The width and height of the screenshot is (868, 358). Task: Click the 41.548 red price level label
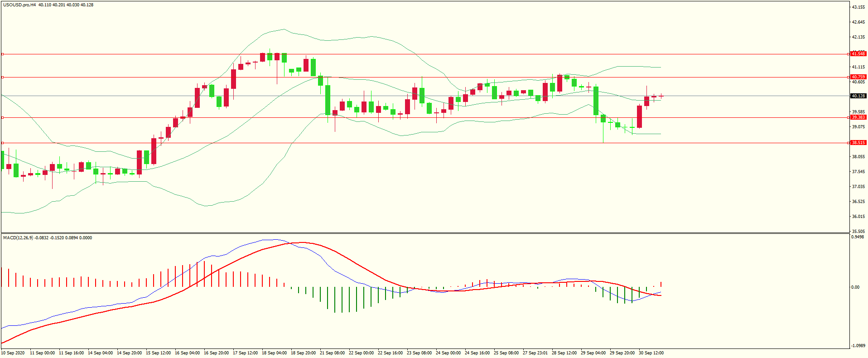pos(858,54)
